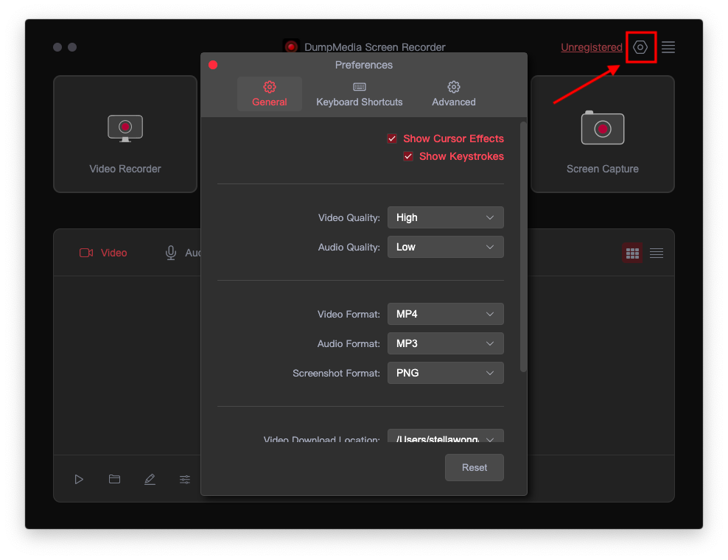Click the pencil edit icon
Viewport: 728px width, 560px height.
point(150,479)
